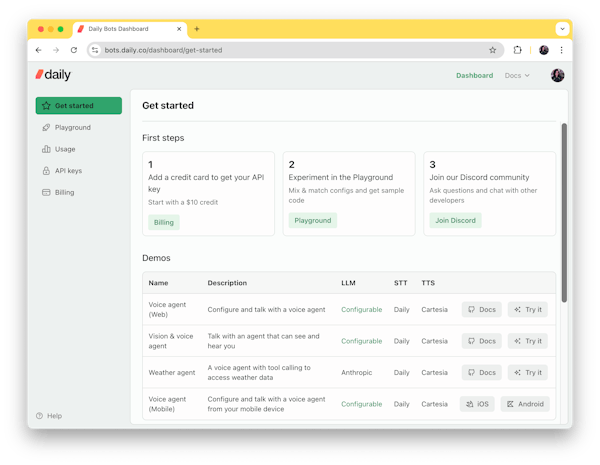600x465 pixels.
Task: Try it for Voice agent (Web)
Action: (x=528, y=310)
